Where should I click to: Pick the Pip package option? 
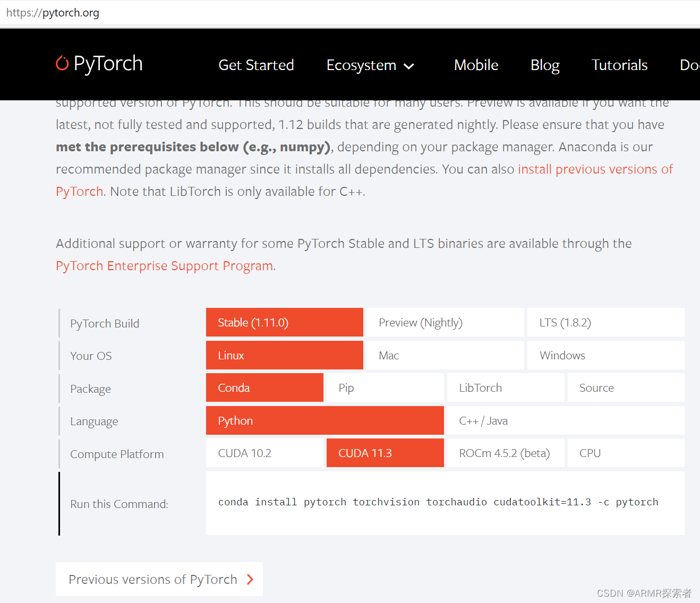(x=385, y=387)
